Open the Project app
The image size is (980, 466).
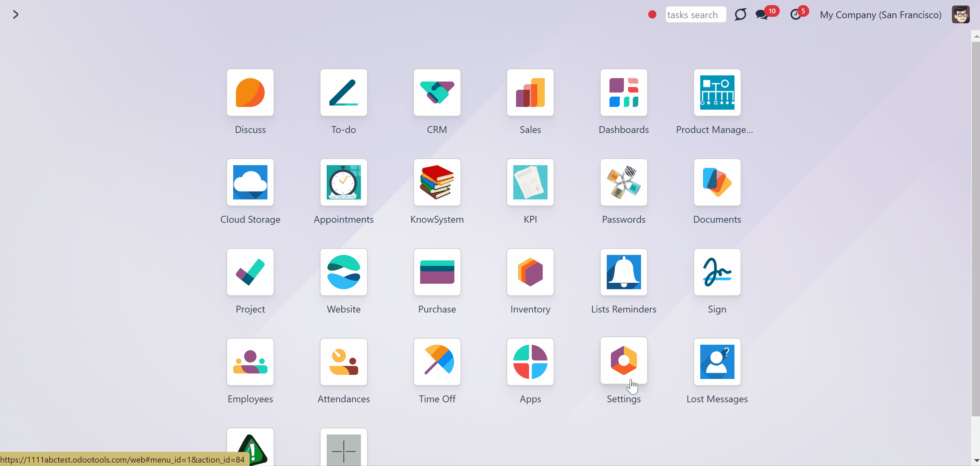[250, 272]
